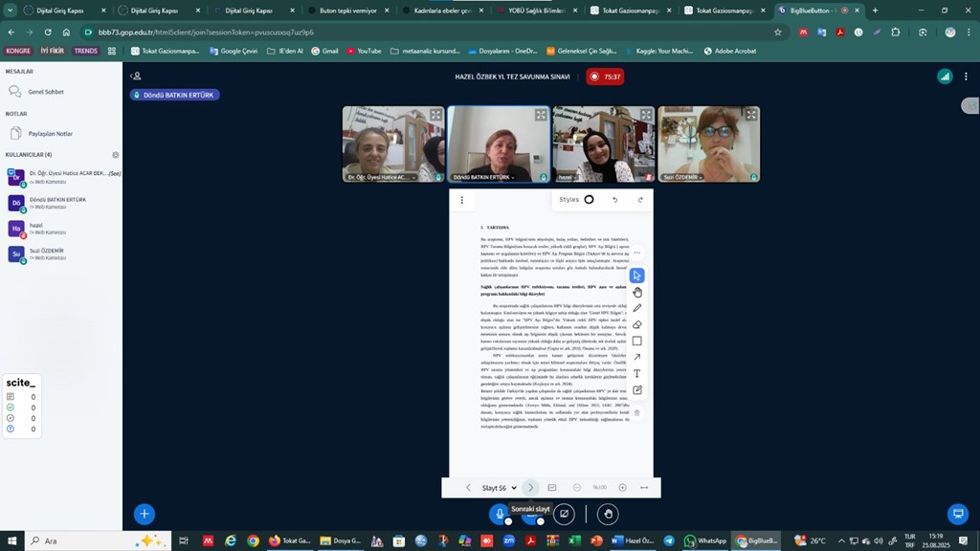This screenshot has width=980, height=551.
Task: Open the users settings gear menu
Action: [x=116, y=154]
